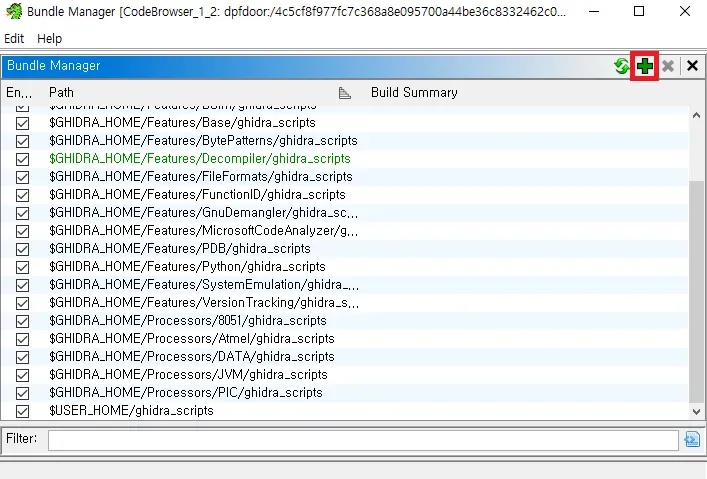Select the FunctionID/ghidra_scripts path row

[x=197, y=195]
